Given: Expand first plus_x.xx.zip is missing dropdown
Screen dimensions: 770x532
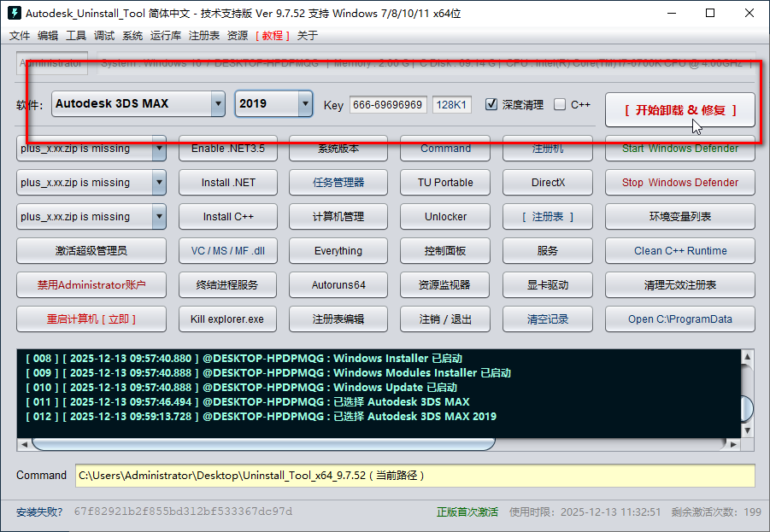Looking at the screenshot, I should coord(159,149).
